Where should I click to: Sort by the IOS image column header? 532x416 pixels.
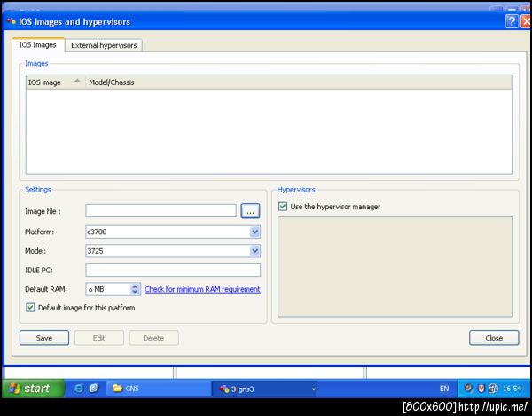point(55,82)
